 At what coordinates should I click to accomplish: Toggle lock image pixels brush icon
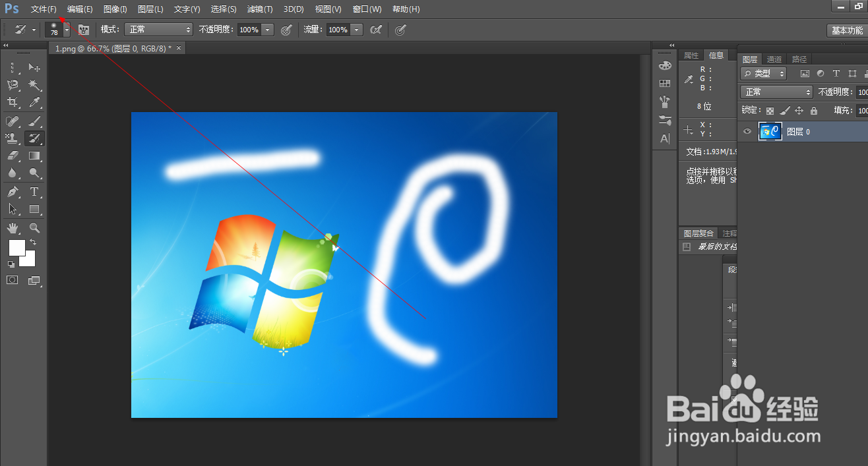(x=784, y=111)
